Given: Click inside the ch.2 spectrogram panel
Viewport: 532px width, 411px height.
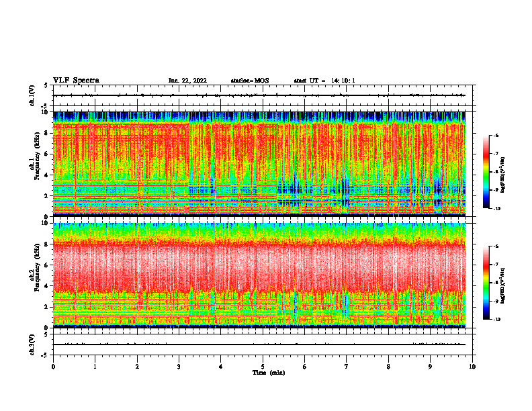Looking at the screenshot, I should (259, 275).
